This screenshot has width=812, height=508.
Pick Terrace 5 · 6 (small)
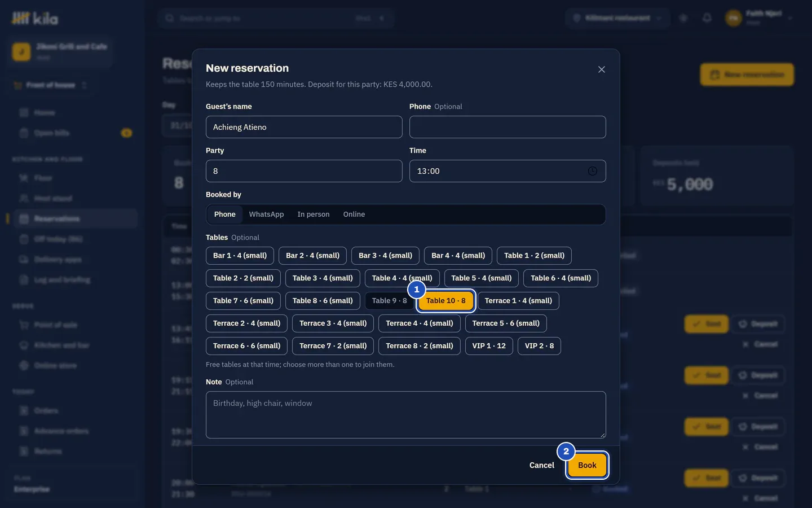click(x=506, y=323)
